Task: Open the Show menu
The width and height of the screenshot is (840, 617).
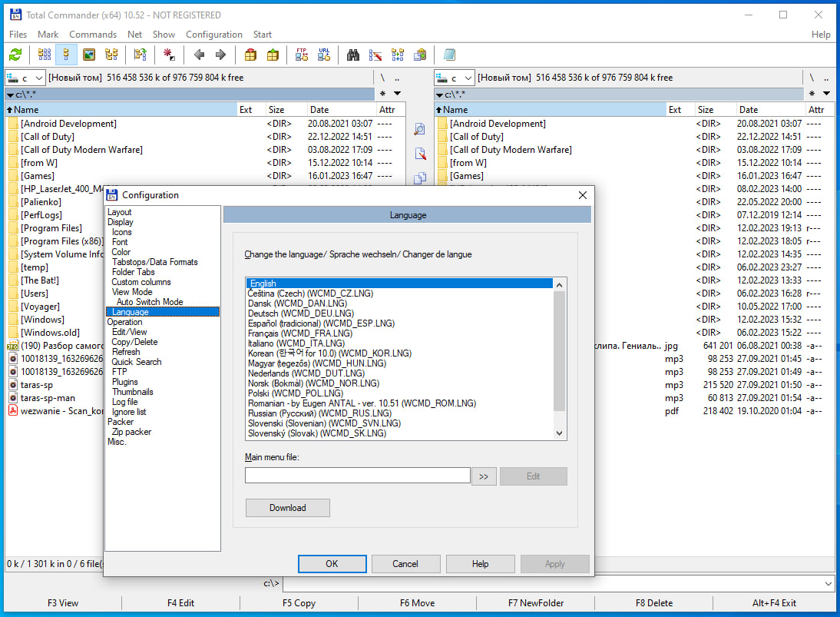Action: [x=164, y=35]
